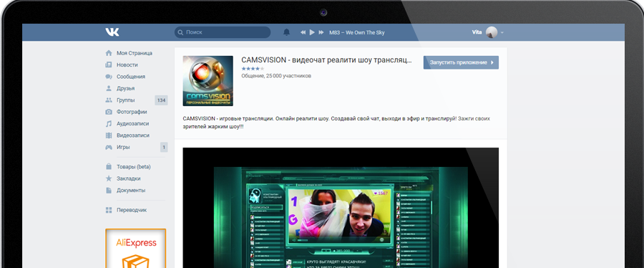Open the Друзья friends icon
This screenshot has height=268, width=644.
pos(109,88)
